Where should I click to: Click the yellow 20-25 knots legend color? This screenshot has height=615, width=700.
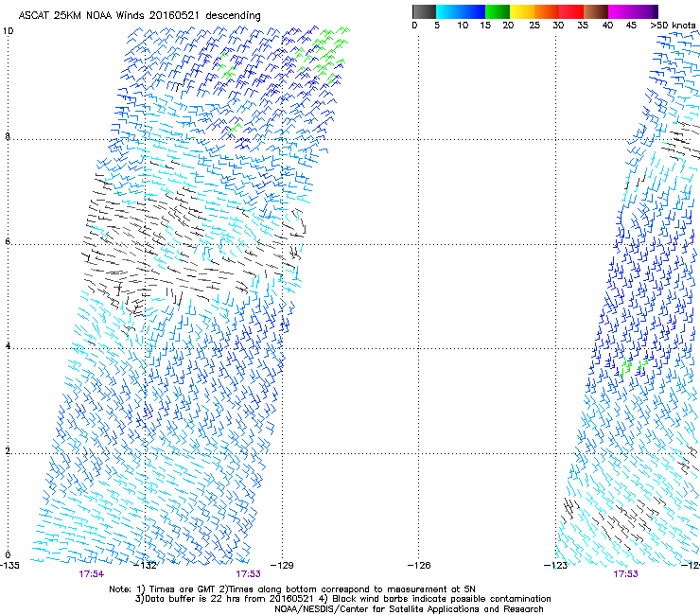tap(522, 11)
